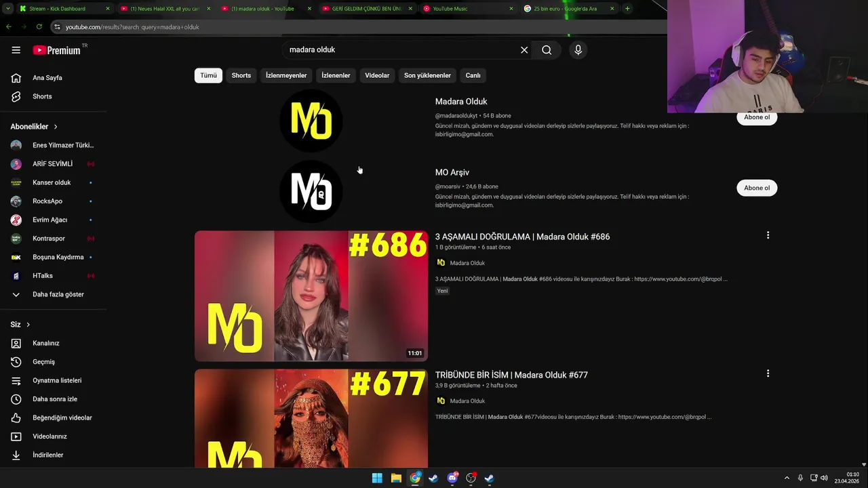The image size is (868, 488).
Task: Select the Shorts filter chip
Action: [x=241, y=75]
